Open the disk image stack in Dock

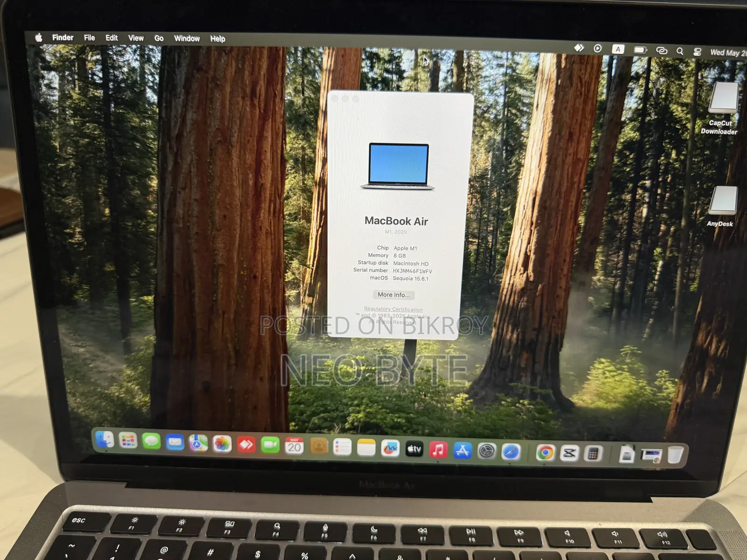627,454
